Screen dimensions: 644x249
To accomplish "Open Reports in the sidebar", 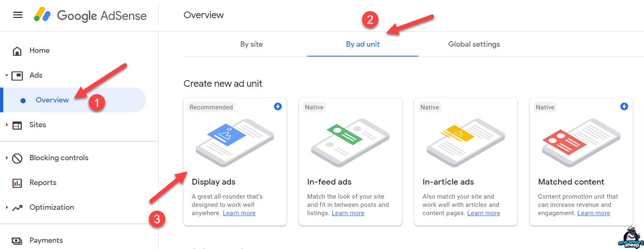I will click(43, 183).
